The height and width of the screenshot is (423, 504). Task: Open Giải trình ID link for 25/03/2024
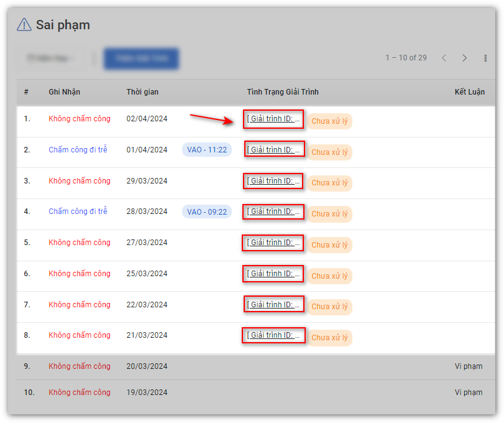point(273,274)
